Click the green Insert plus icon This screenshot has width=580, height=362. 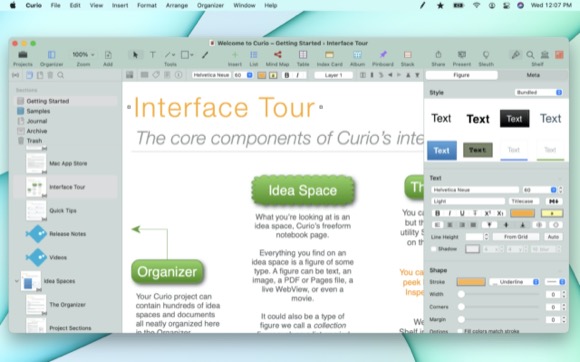(x=235, y=55)
